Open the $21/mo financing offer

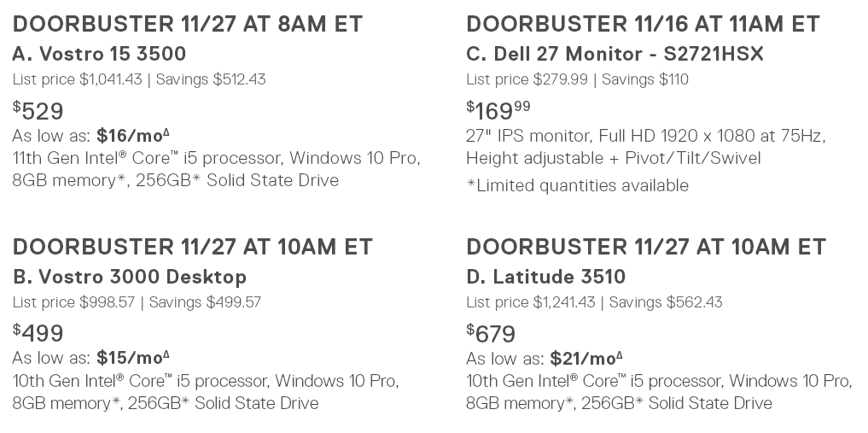[585, 358]
